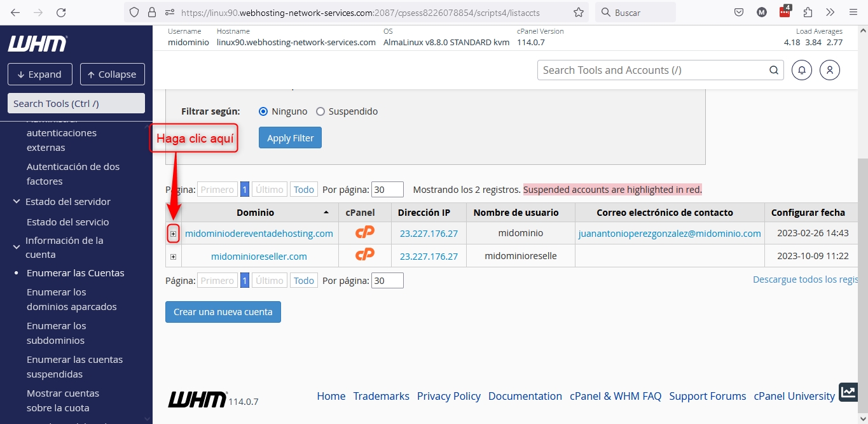Screen dimensions: 868x424
Task: Expand the midominioreseller.com account row
Action: tap(173, 257)
